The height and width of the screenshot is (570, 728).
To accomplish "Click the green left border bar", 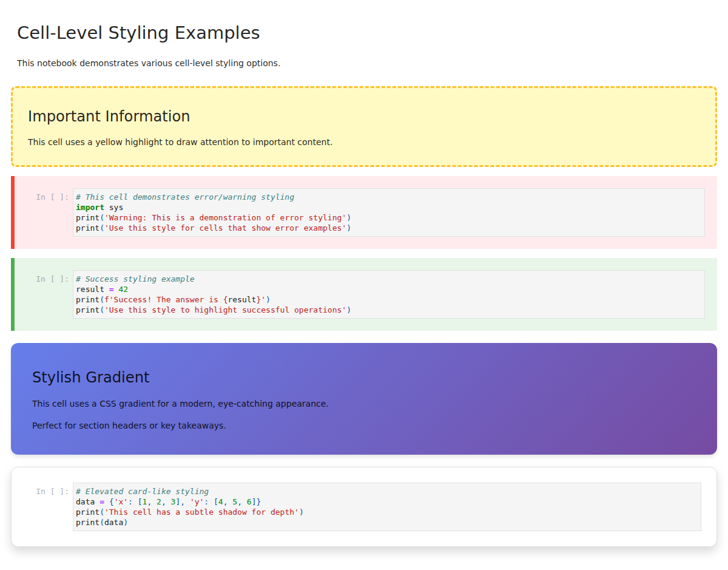I will [13, 294].
